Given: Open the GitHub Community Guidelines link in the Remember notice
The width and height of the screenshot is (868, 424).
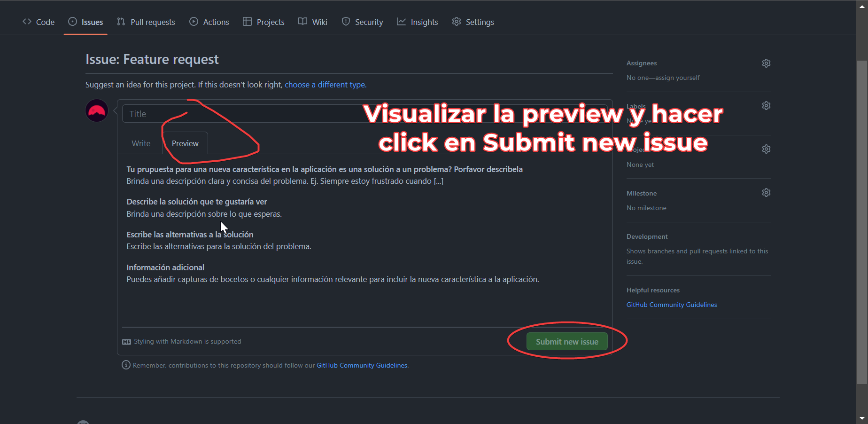Looking at the screenshot, I should (x=362, y=365).
